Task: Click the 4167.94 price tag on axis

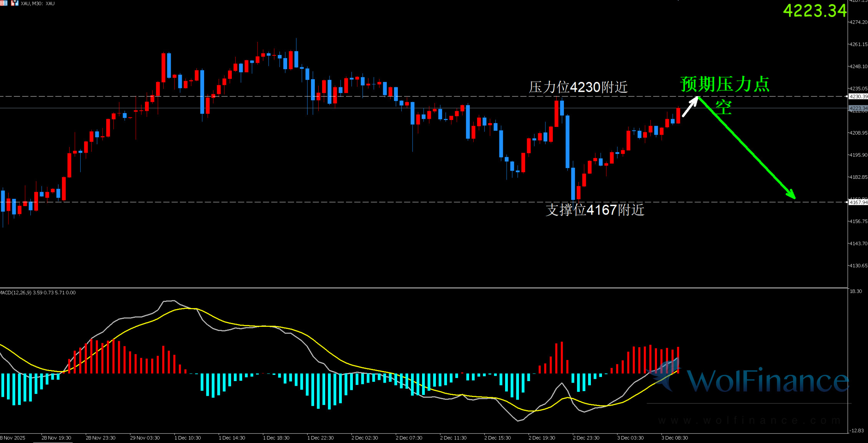Action: click(858, 202)
